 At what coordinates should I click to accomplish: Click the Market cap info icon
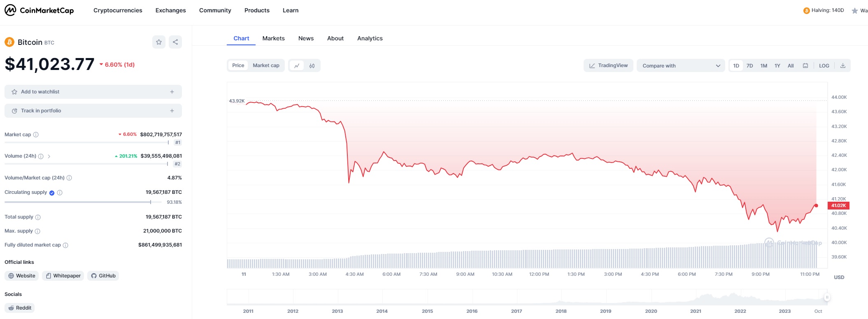pyautogui.click(x=36, y=135)
